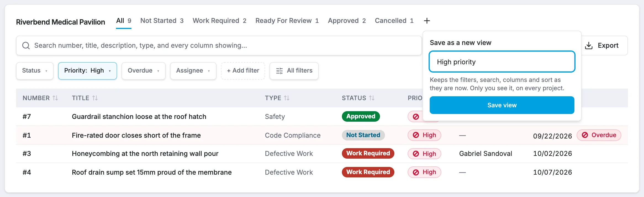This screenshot has height=197, width=644.
Task: Open the All filters button
Action: click(294, 71)
